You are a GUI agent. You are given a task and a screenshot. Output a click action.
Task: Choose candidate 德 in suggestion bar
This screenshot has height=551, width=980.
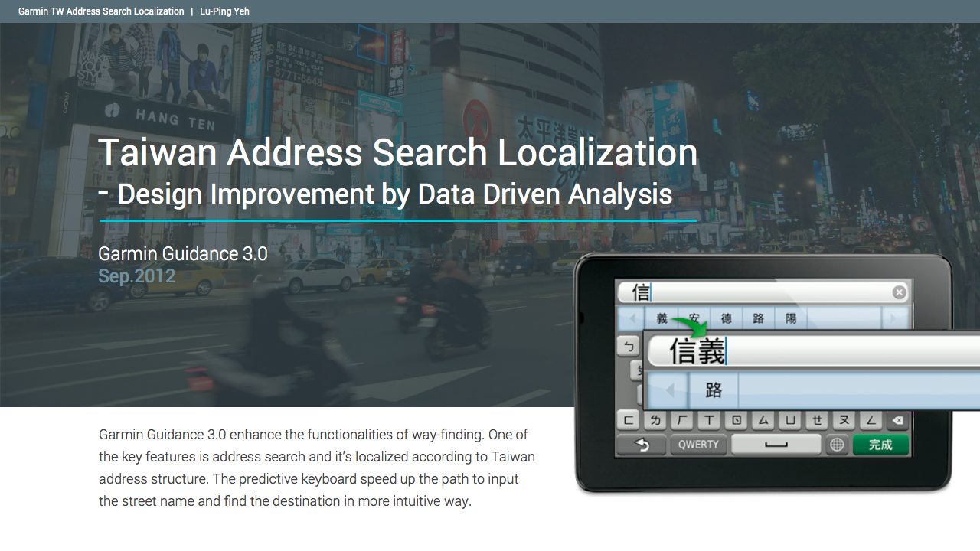727,318
